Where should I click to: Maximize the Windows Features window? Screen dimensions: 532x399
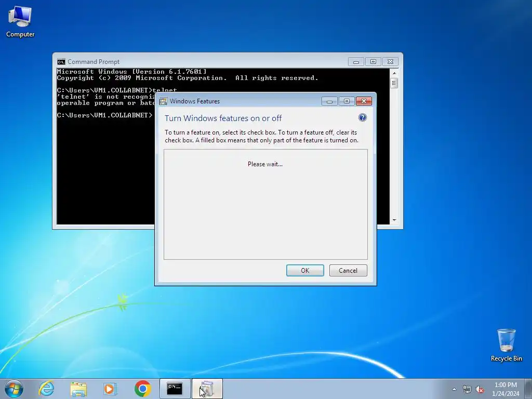tap(347, 101)
